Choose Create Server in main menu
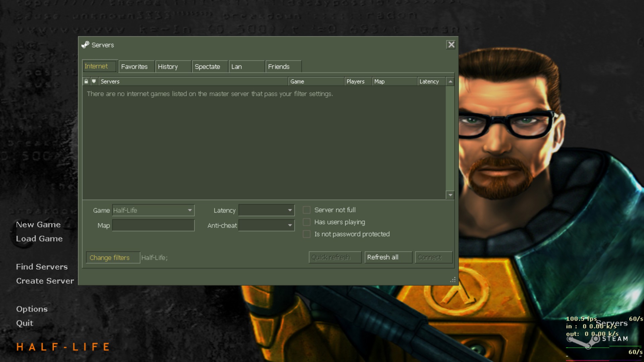This screenshot has width=644, height=362. 45,281
